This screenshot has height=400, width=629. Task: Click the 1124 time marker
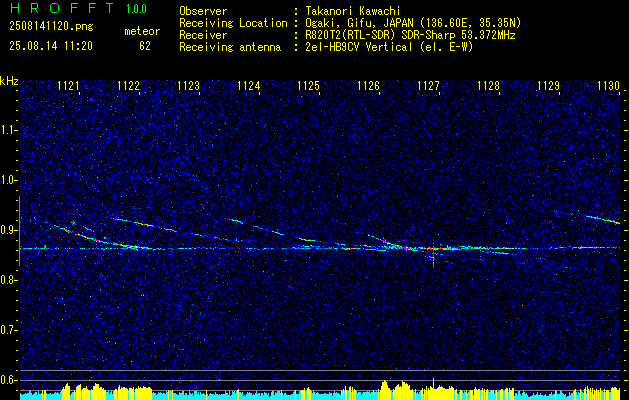(x=249, y=85)
